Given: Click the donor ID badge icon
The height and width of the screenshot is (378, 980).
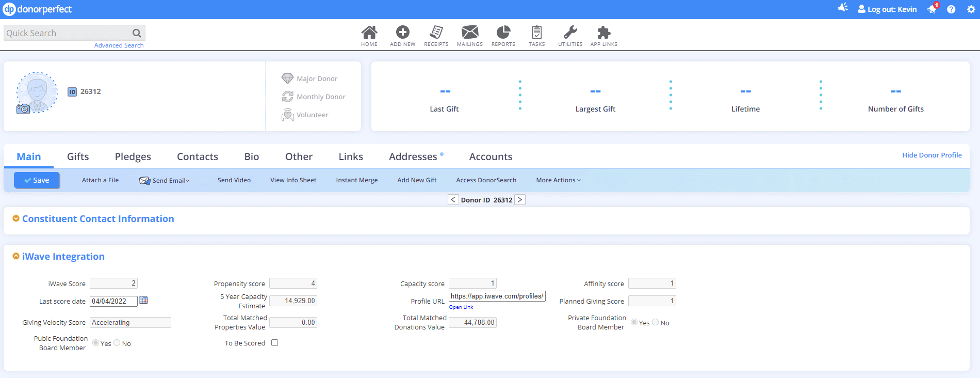Looking at the screenshot, I should [72, 92].
